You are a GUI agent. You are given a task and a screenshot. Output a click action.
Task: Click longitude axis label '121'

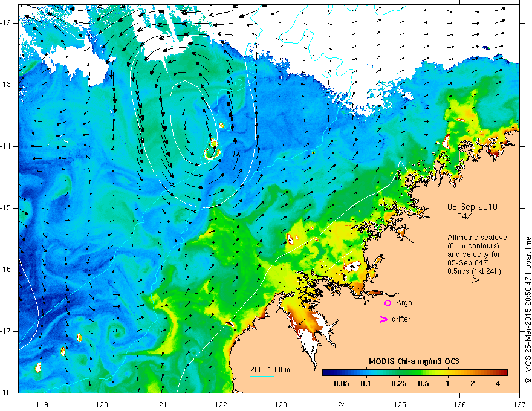coord(161,404)
